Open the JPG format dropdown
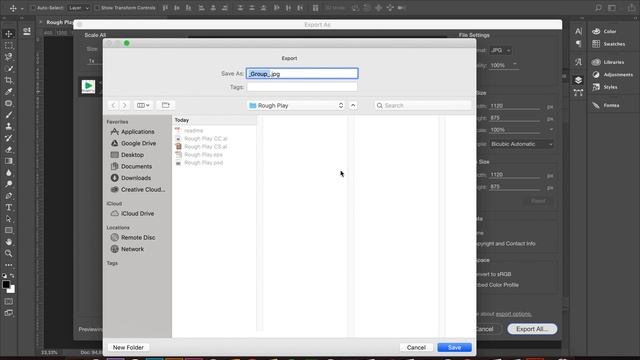Viewport: 640px width, 360px height. pos(500,50)
